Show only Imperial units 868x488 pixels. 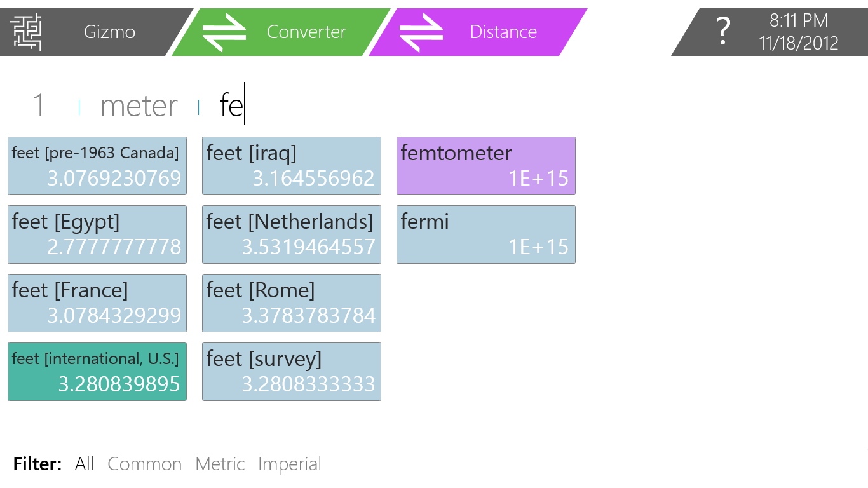tap(289, 464)
